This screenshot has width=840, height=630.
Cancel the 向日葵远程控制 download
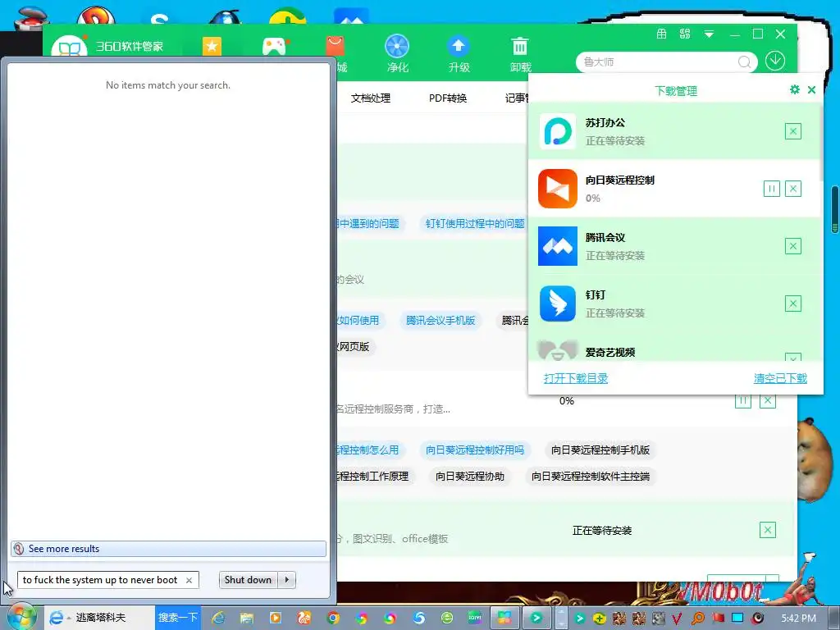pyautogui.click(x=793, y=189)
